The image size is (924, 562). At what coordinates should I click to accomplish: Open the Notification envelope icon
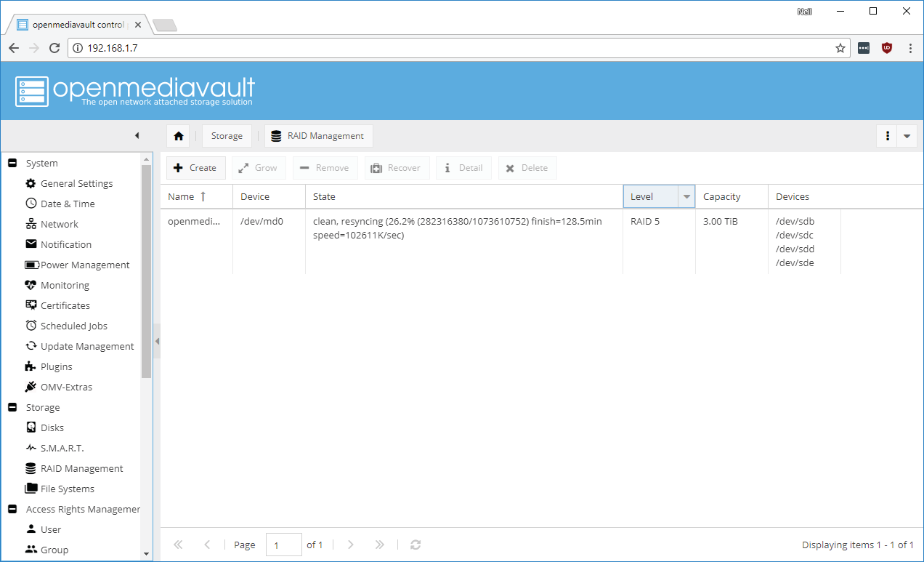click(31, 244)
